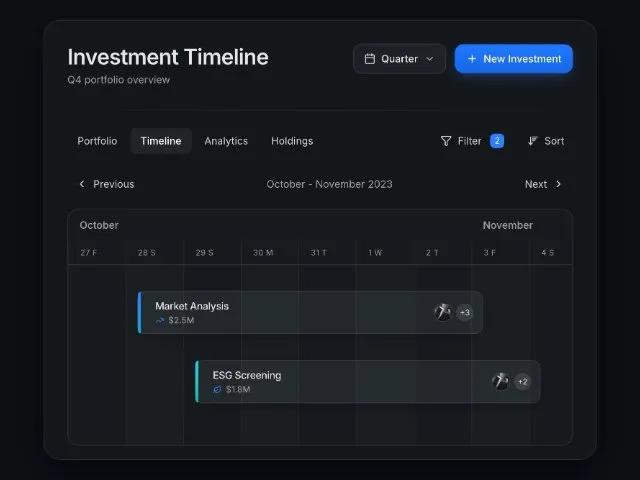
Task: Select the 2 T day column header
Action: point(432,253)
